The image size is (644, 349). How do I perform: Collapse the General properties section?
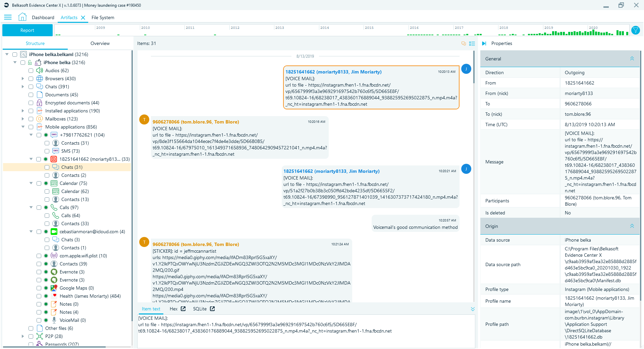(x=632, y=59)
